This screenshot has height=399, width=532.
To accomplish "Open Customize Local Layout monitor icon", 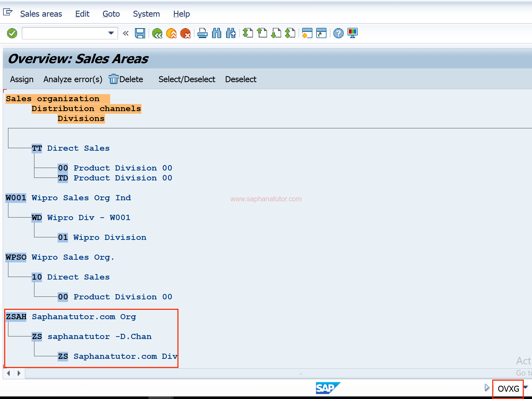I will pos(352,33).
